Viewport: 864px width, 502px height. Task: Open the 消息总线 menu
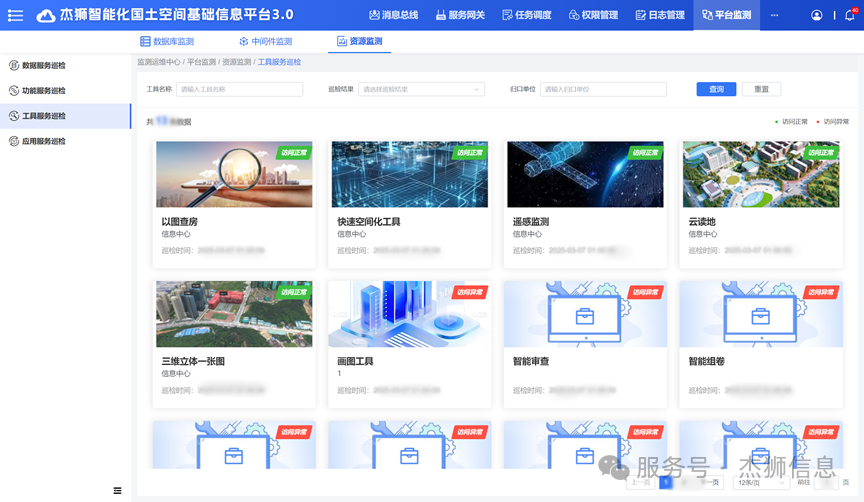[x=394, y=15]
